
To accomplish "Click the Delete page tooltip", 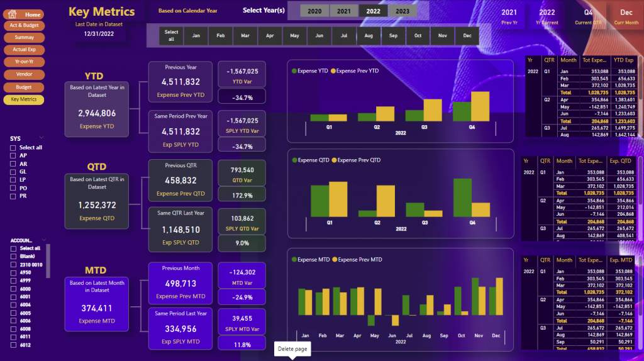I will [292, 348].
